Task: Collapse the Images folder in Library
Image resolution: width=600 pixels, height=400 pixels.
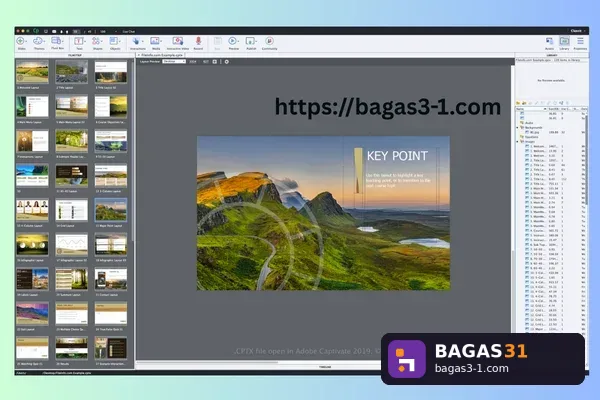Action: 518,142
